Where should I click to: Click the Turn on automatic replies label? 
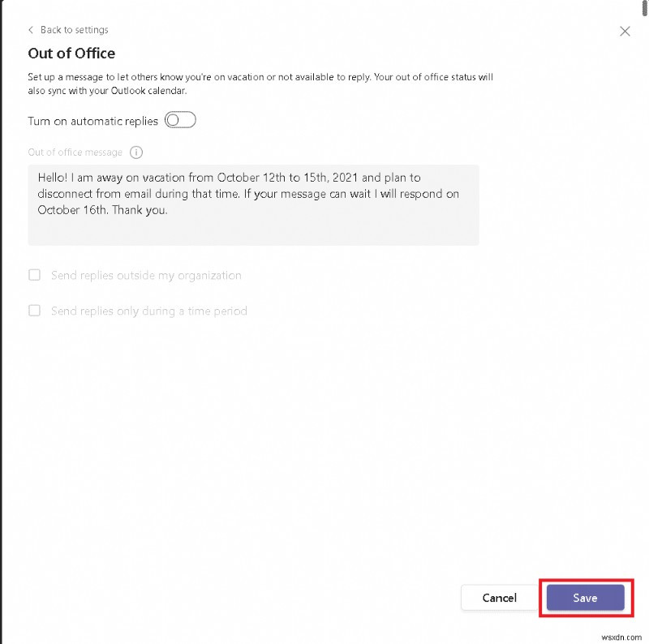pyautogui.click(x=92, y=121)
